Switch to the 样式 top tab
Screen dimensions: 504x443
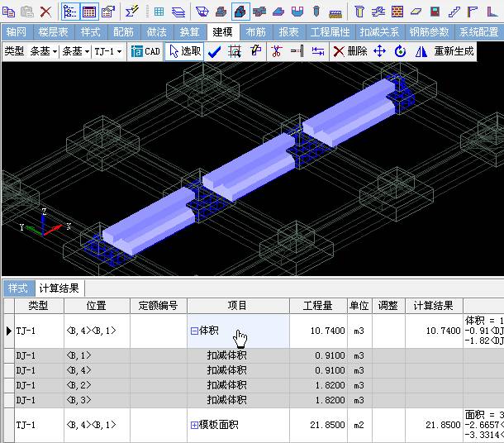click(x=91, y=32)
